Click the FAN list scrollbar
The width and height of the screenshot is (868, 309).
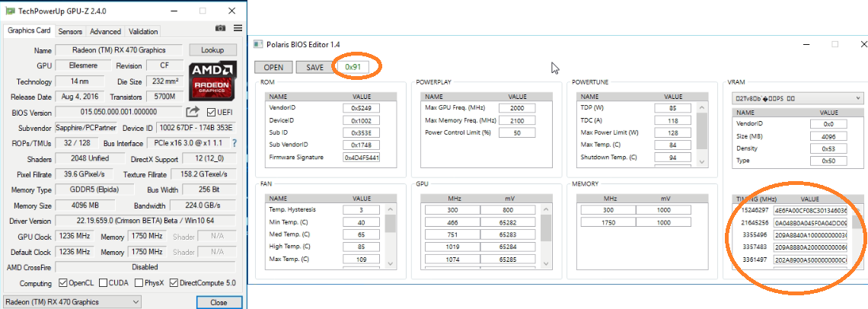pyautogui.click(x=391, y=237)
